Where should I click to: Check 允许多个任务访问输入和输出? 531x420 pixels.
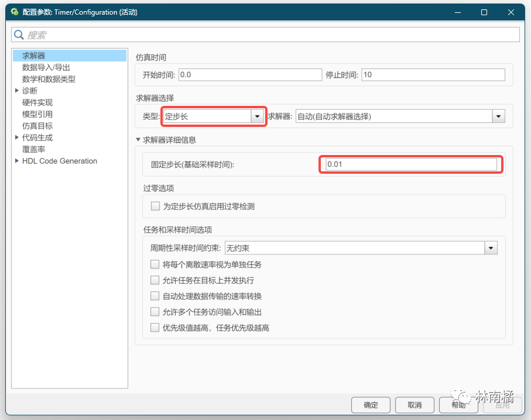(x=155, y=312)
